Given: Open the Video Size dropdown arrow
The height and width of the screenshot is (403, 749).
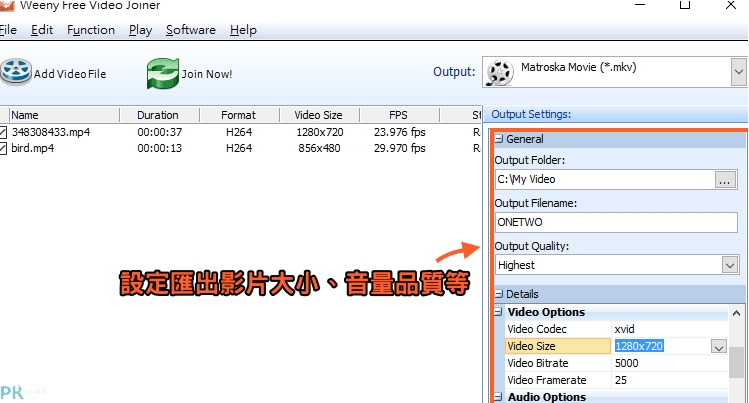Looking at the screenshot, I should click(x=718, y=347).
